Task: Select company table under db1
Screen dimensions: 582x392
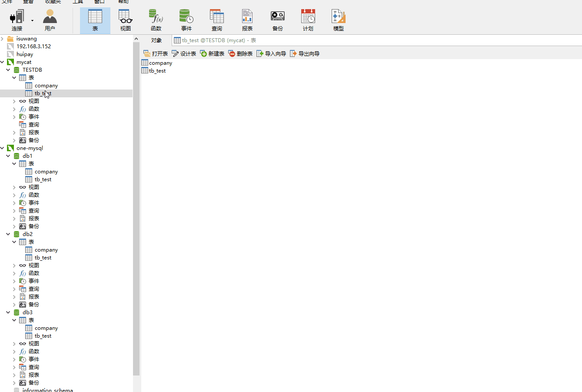Action: click(46, 172)
